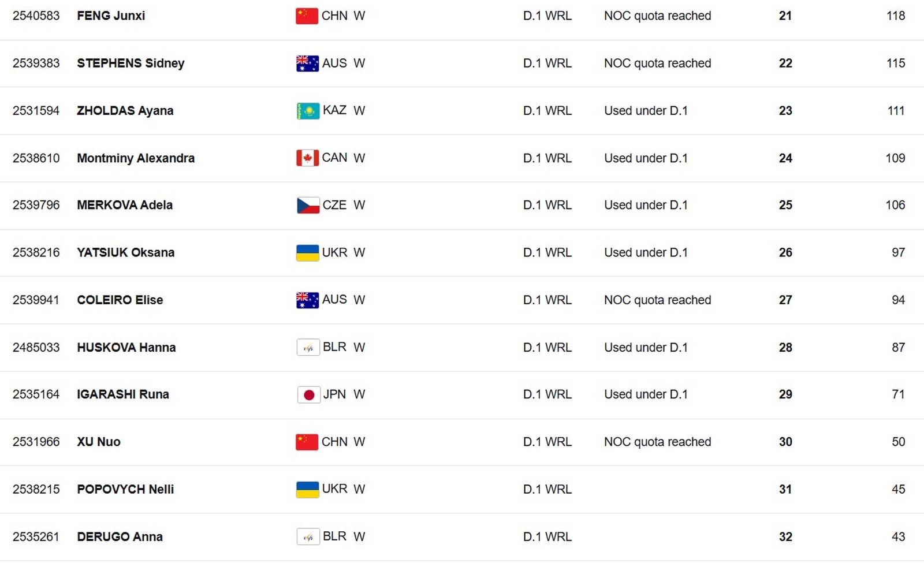Click China flag in XU Nuo row
This screenshot has height=563, width=924.
point(307,442)
